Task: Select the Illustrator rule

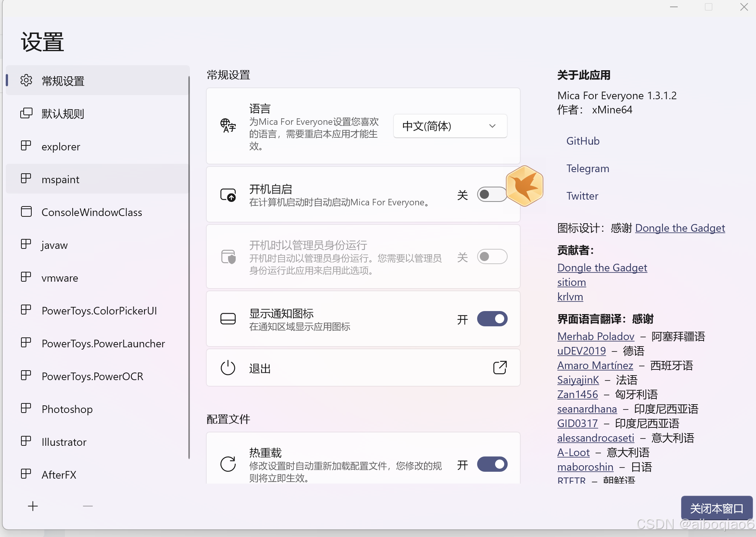Action: click(97, 442)
